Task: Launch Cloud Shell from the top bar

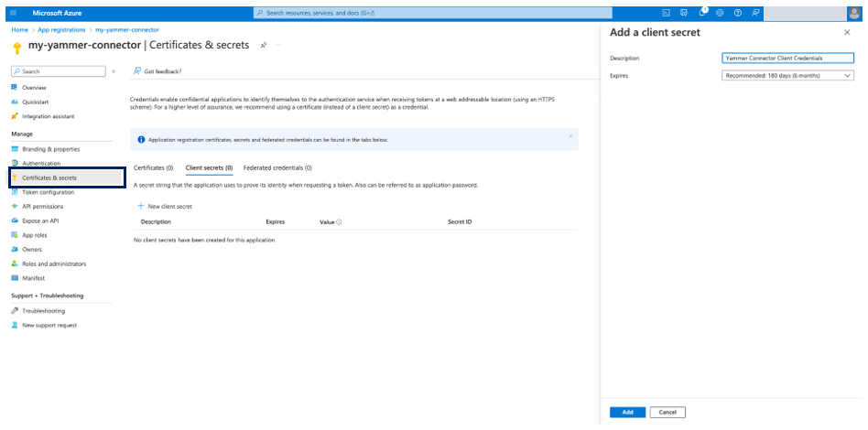Action: (667, 13)
